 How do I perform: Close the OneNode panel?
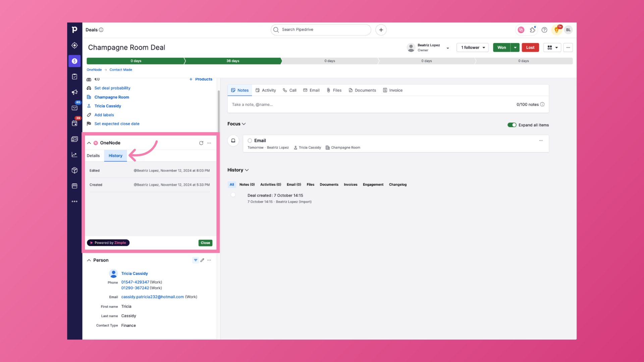click(x=205, y=243)
